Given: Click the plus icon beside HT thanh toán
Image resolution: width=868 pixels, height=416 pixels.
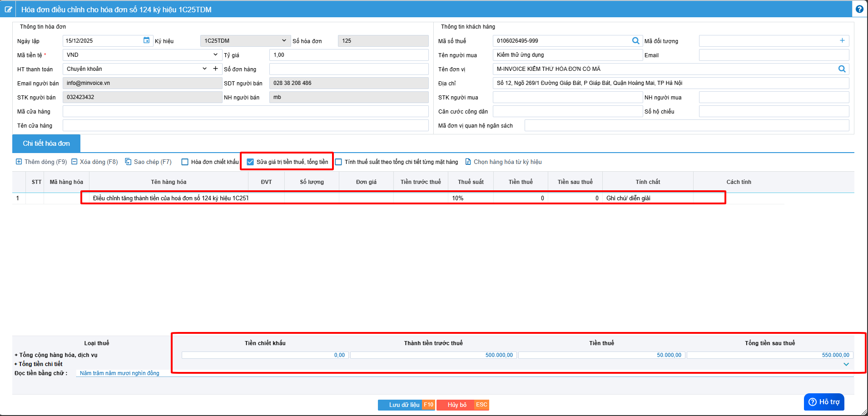Looking at the screenshot, I should [x=215, y=69].
